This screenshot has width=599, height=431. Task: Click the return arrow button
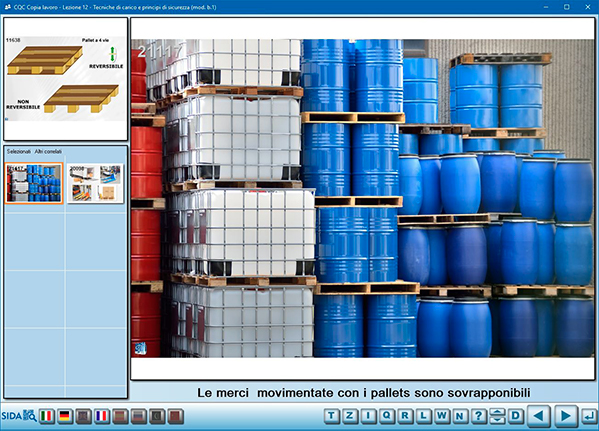(x=589, y=416)
